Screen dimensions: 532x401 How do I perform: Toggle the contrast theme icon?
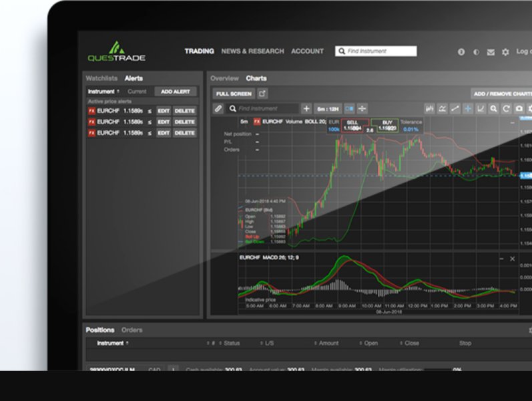click(476, 52)
